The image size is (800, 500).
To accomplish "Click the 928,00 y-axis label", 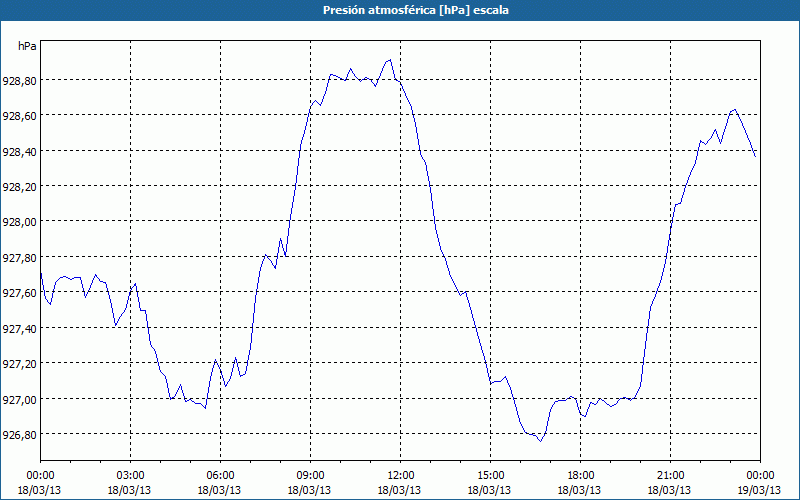I will (x=19, y=221).
